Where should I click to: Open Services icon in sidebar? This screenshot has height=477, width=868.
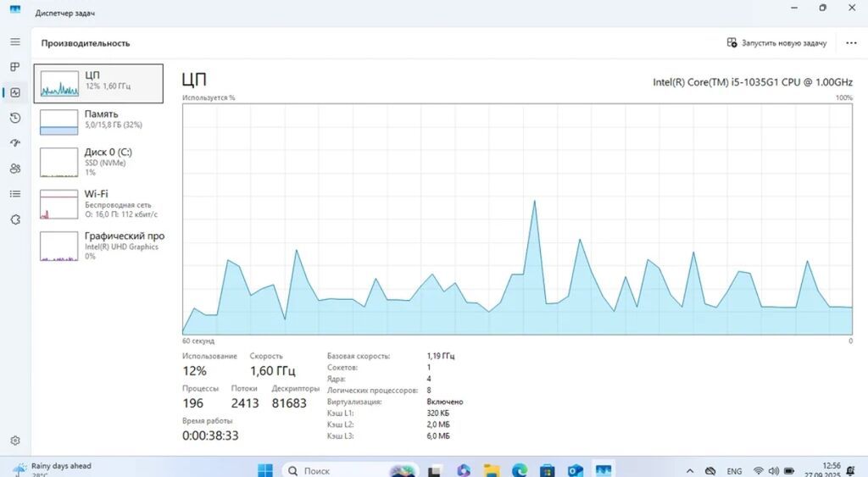[x=15, y=219]
